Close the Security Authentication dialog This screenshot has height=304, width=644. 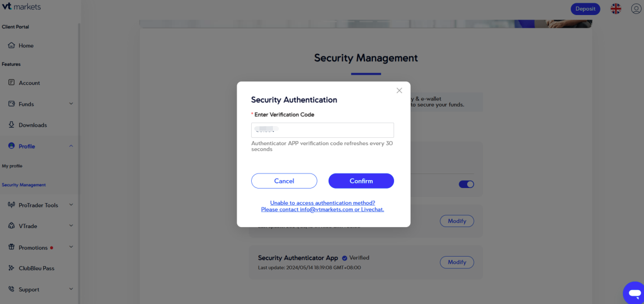coord(399,90)
